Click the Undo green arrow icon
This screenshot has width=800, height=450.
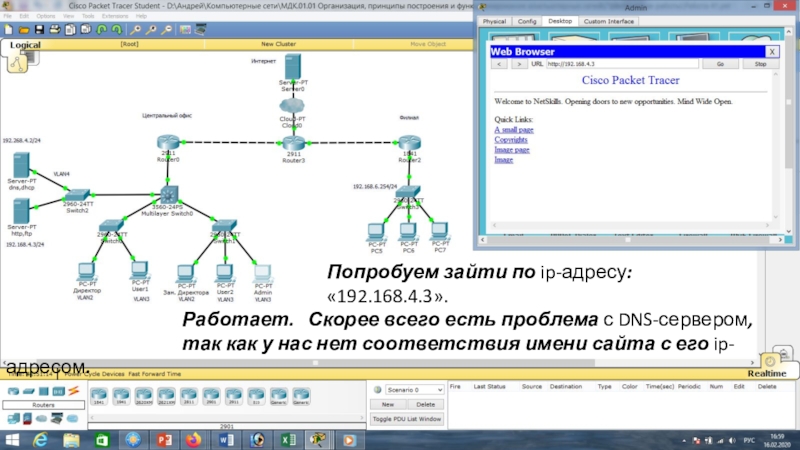pyautogui.click(x=102, y=30)
